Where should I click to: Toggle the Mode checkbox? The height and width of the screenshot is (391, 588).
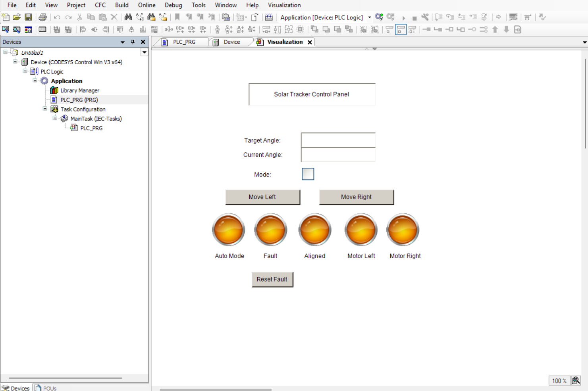308,174
